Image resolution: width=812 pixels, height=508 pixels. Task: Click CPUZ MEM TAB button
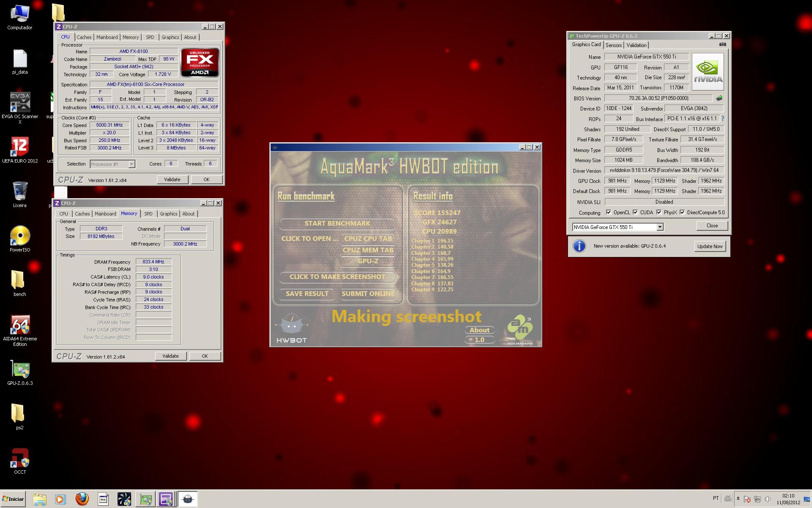[368, 250]
